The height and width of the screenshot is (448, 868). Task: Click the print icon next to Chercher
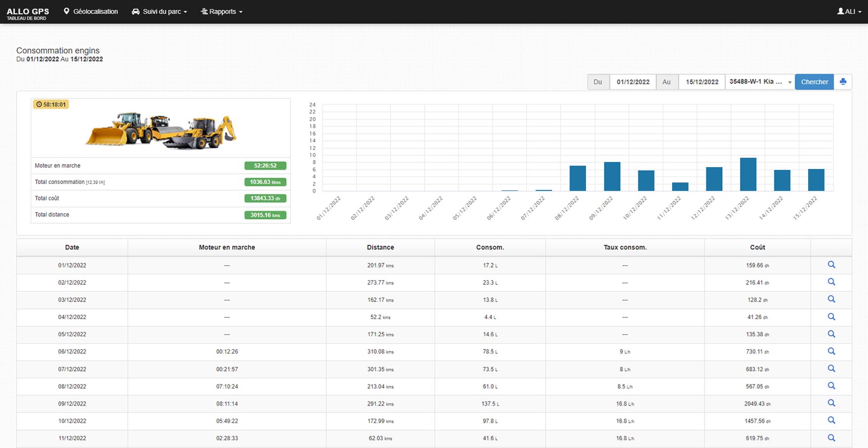[843, 82]
